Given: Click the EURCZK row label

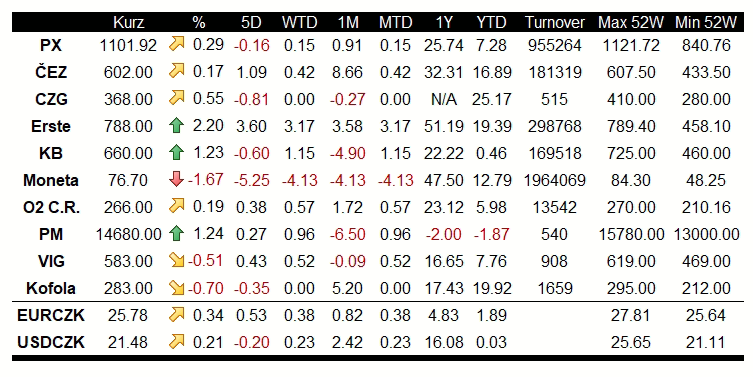Looking at the screenshot, I should [51, 315].
